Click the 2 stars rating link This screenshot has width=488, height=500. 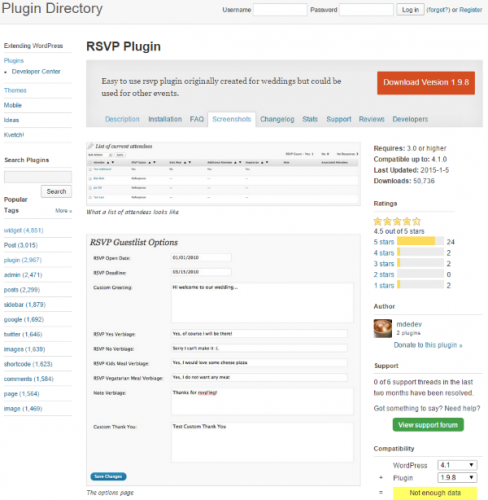coord(384,274)
